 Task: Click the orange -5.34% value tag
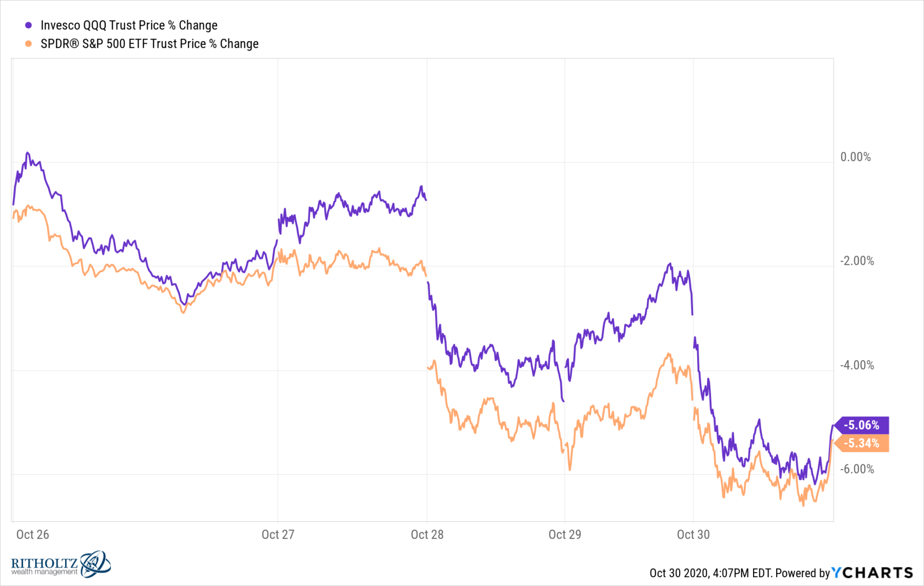pos(862,443)
